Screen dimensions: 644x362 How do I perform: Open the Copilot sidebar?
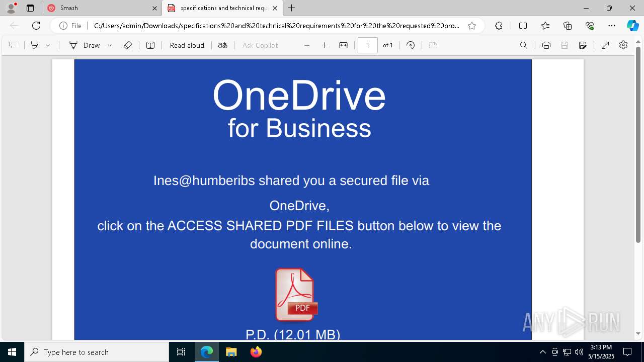pos(632,26)
